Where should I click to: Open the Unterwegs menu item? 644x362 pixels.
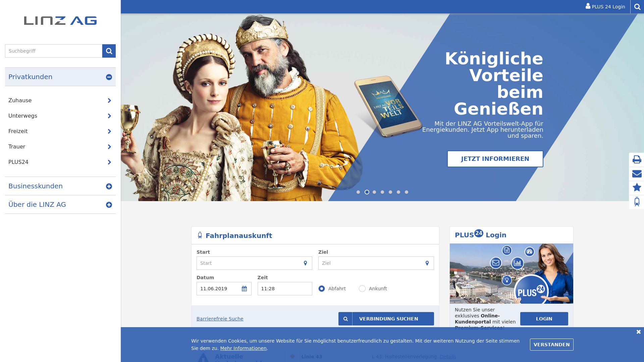coord(60,116)
